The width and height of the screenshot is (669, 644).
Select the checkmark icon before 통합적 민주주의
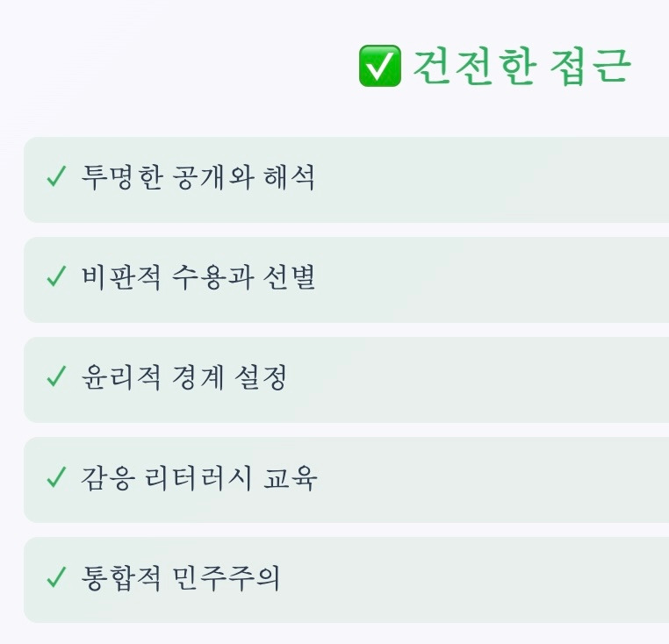56,577
